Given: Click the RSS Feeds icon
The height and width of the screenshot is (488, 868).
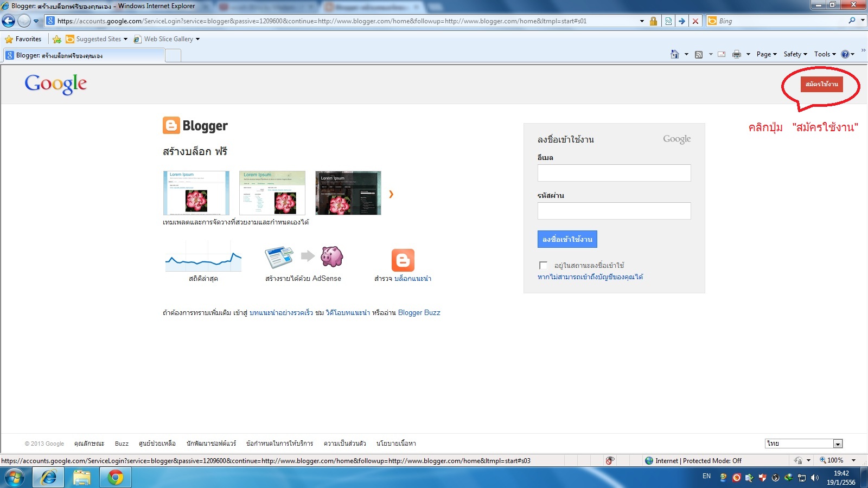Looking at the screenshot, I should tap(699, 54).
